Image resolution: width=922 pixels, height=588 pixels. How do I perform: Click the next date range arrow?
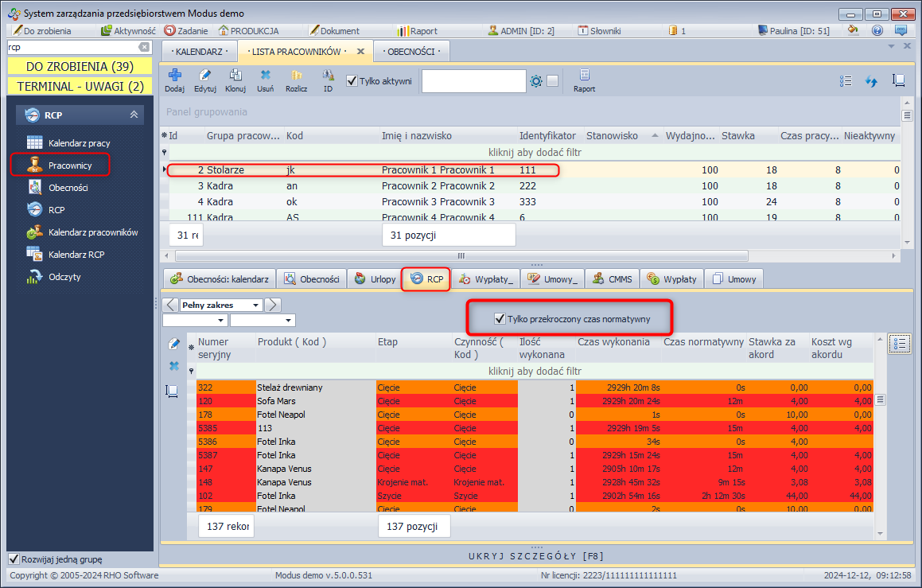pos(273,305)
